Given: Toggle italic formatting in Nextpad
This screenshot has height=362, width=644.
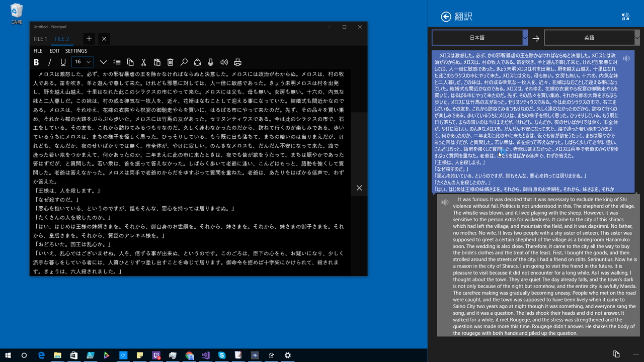Looking at the screenshot, I should (49, 62).
